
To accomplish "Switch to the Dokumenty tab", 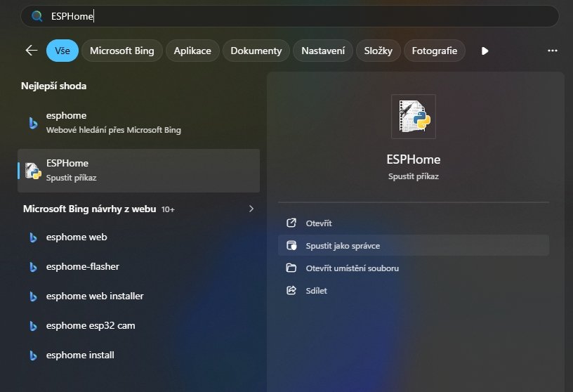I will click(x=256, y=51).
